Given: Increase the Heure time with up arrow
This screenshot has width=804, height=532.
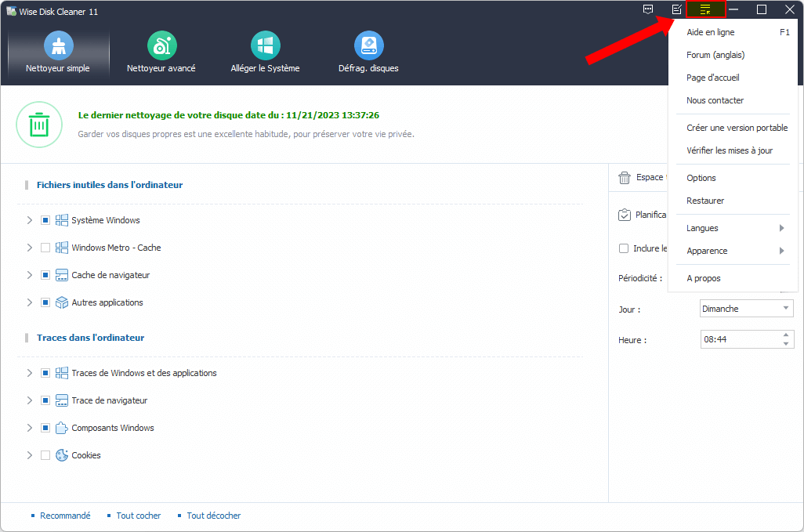Looking at the screenshot, I should tap(786, 335).
